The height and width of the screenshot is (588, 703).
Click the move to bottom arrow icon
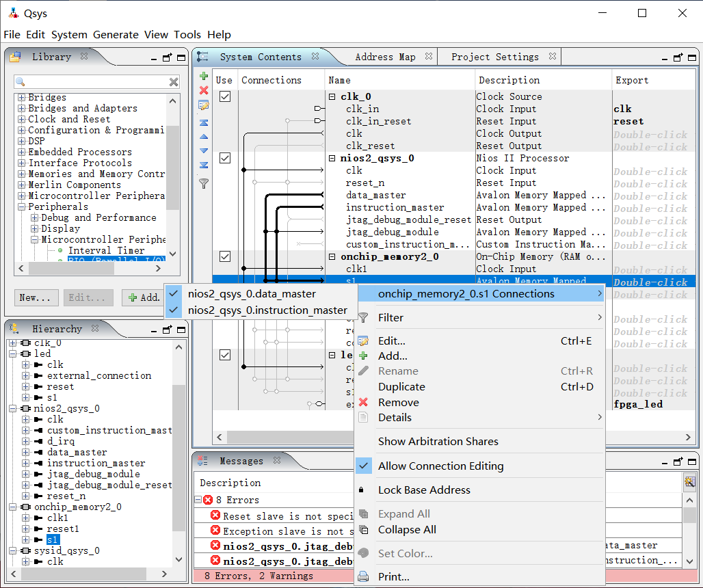pyautogui.click(x=204, y=165)
